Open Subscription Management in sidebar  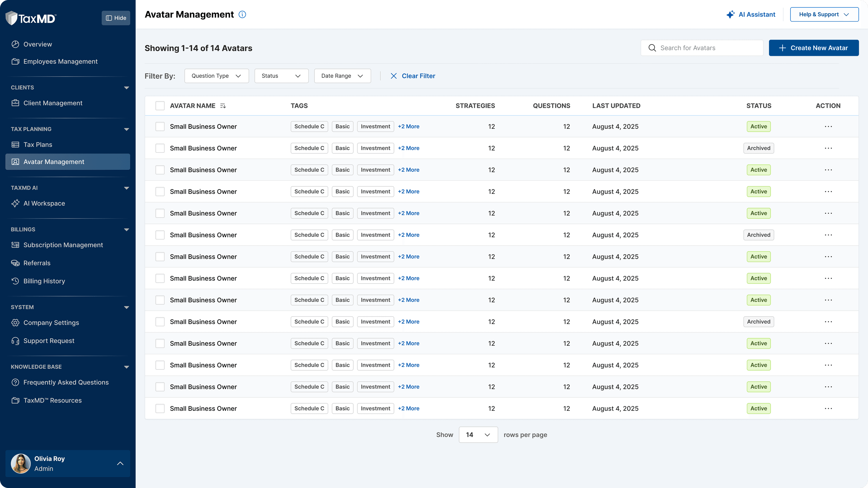click(x=63, y=245)
